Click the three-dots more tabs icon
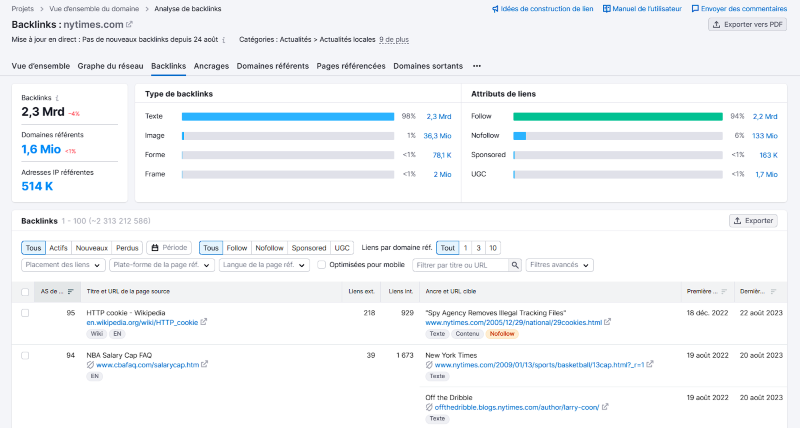 (x=477, y=66)
